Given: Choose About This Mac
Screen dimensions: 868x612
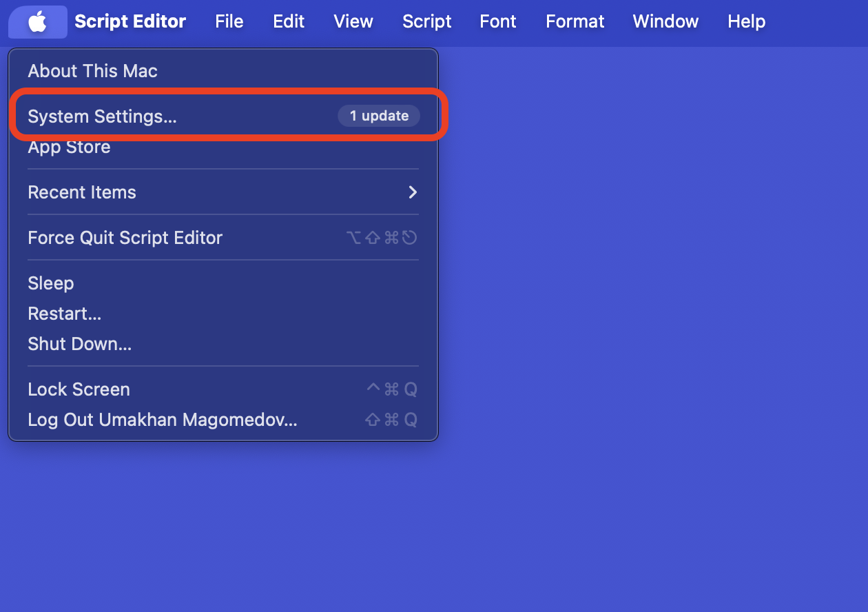Looking at the screenshot, I should pos(92,71).
